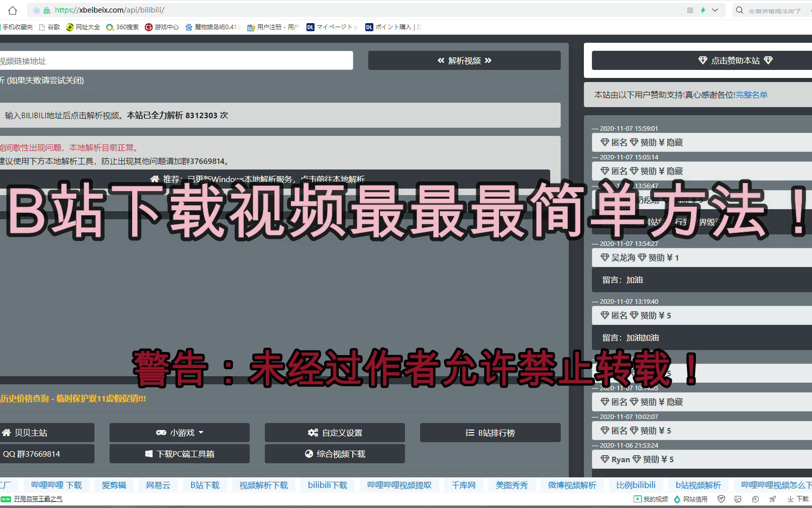The width and height of the screenshot is (812, 508).
Task: Click the circular plus icon in status bar
Action: pyautogui.click(x=755, y=499)
